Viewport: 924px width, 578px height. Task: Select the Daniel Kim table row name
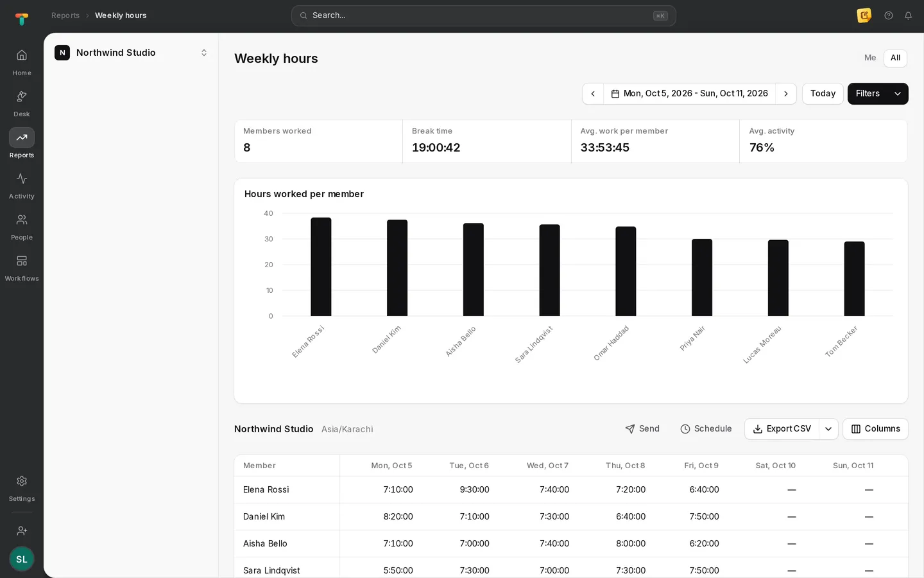(x=264, y=516)
